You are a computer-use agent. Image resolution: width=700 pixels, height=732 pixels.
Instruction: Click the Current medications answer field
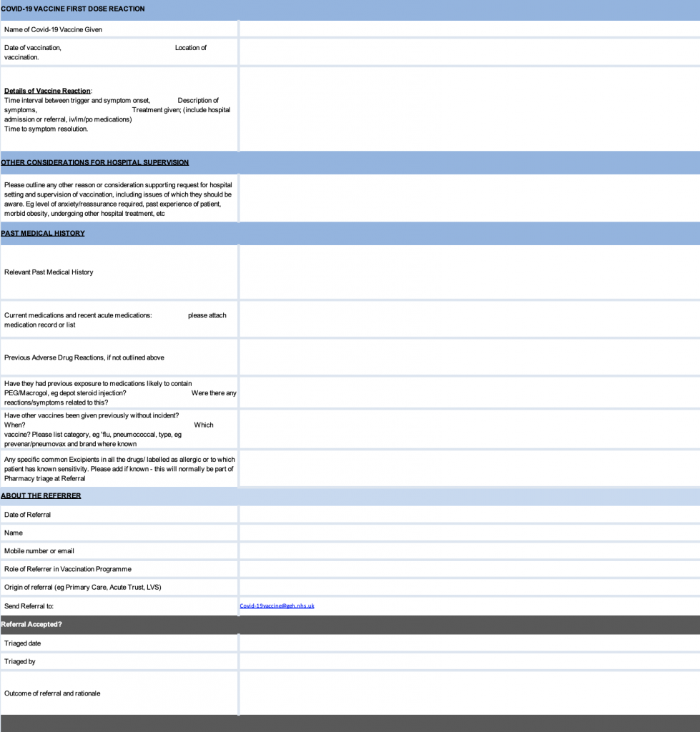point(469,320)
